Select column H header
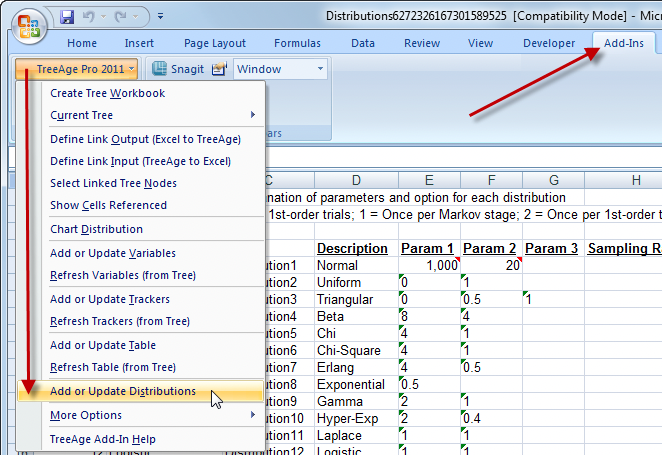 pos(624,181)
